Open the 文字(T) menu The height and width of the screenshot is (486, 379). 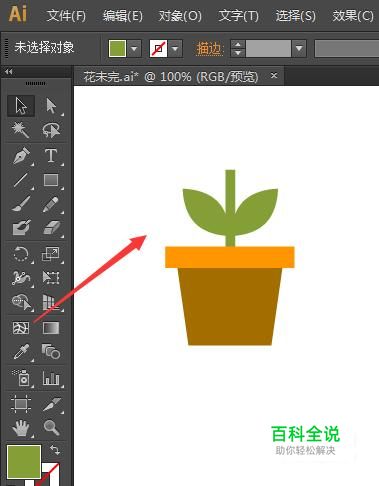tap(238, 16)
